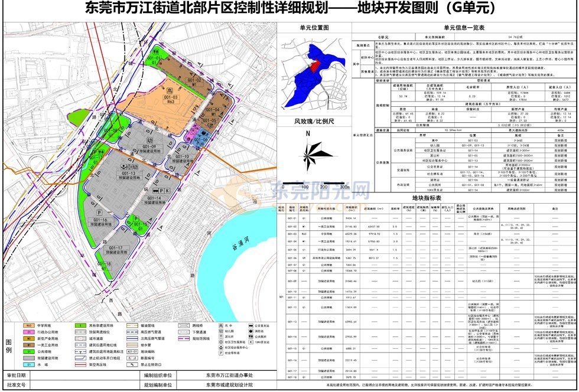
Task: Click the legend icon for 派出所
Action: coord(220,337)
